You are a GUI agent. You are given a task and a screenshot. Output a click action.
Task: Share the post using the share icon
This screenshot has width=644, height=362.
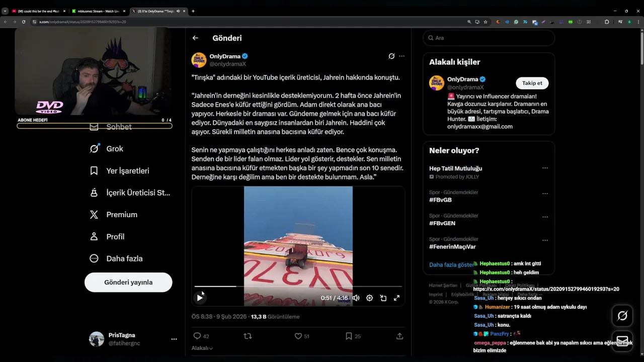click(x=399, y=336)
